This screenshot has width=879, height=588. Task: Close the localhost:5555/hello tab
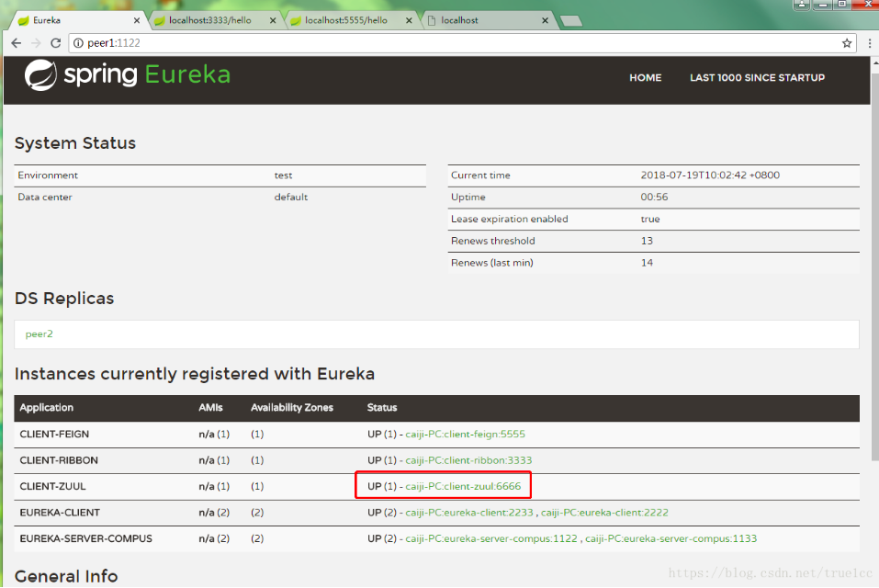pos(410,20)
